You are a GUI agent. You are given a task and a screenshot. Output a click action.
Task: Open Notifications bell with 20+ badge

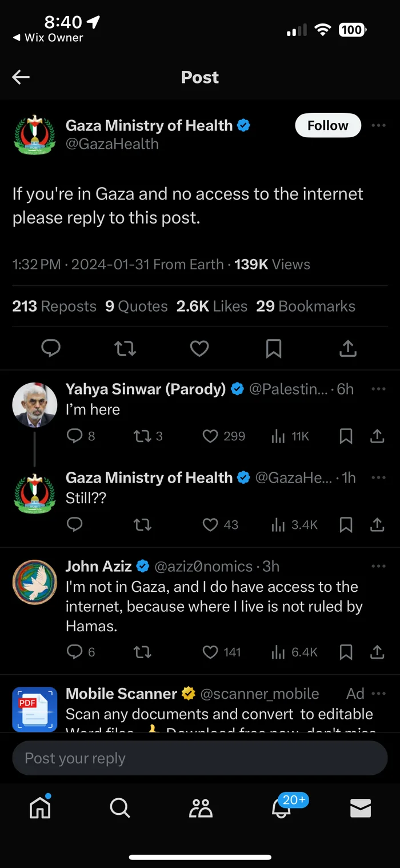coord(281,807)
